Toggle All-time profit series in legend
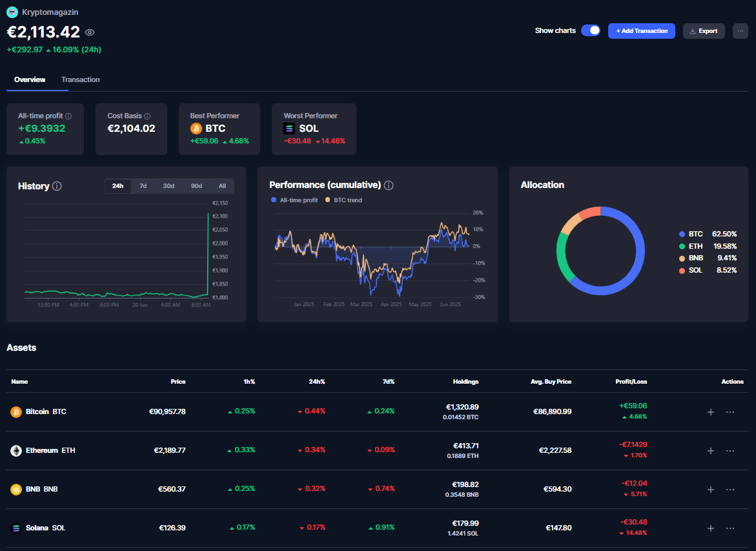The width and height of the screenshot is (756, 551). pos(294,200)
